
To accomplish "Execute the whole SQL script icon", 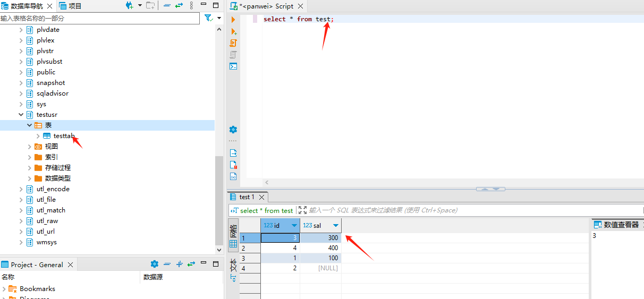I will point(233,43).
